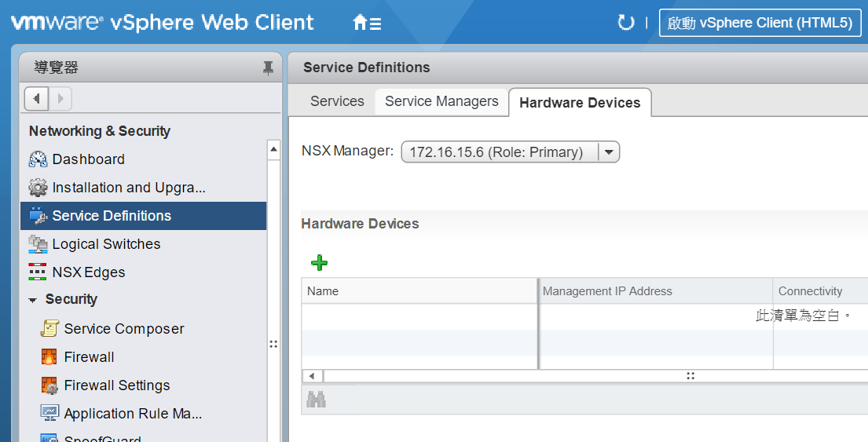Click the binoculars find icon

[316, 400]
